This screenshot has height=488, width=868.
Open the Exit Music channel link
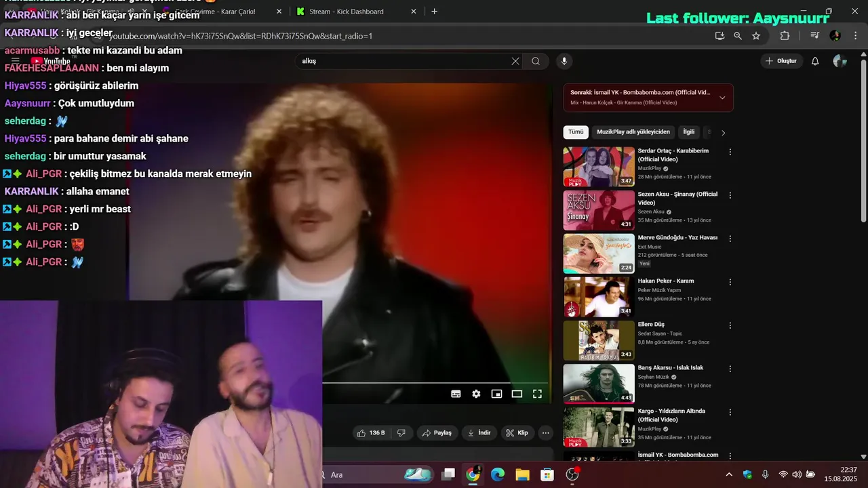[650, 247]
